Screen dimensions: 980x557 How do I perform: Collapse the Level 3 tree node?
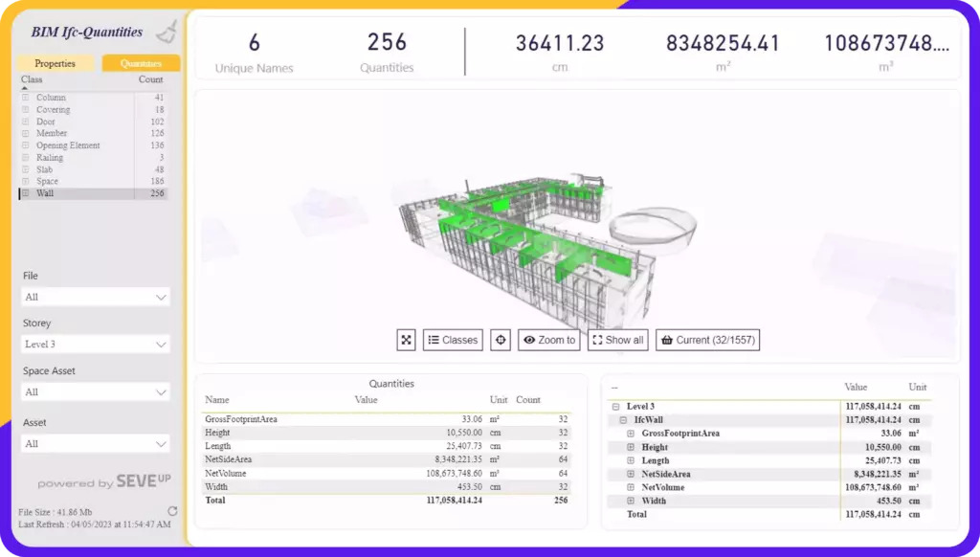pyautogui.click(x=614, y=407)
